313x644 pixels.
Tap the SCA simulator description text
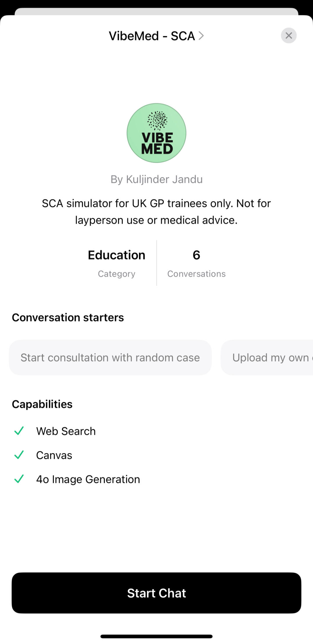(156, 212)
